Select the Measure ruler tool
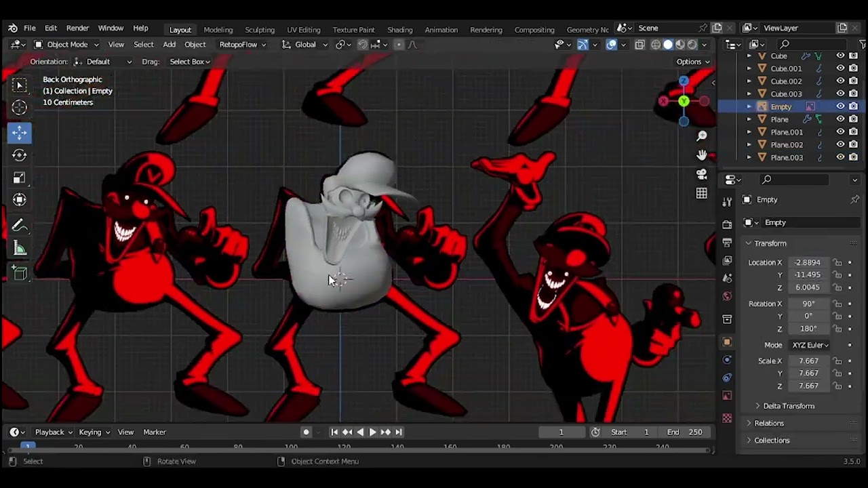This screenshot has height=488, width=868. point(19,249)
